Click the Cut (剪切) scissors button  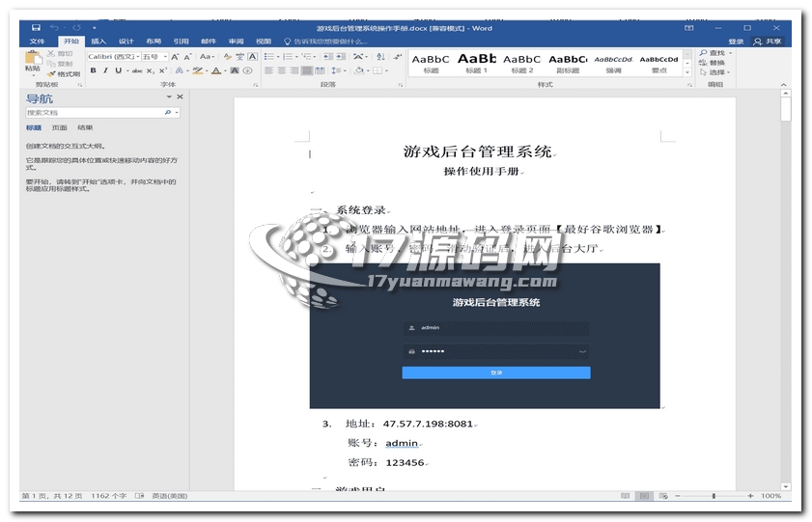point(60,53)
